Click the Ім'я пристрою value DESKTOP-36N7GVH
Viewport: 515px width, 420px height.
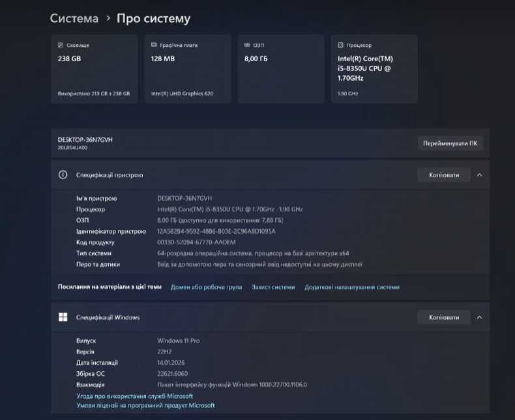(x=184, y=199)
